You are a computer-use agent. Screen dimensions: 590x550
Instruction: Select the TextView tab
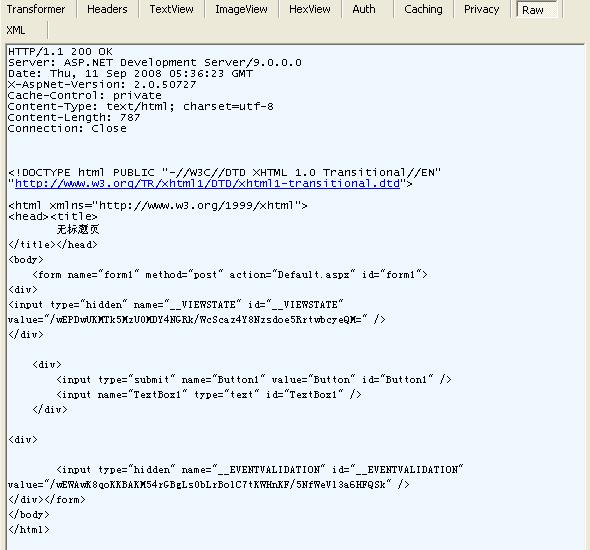tap(172, 9)
